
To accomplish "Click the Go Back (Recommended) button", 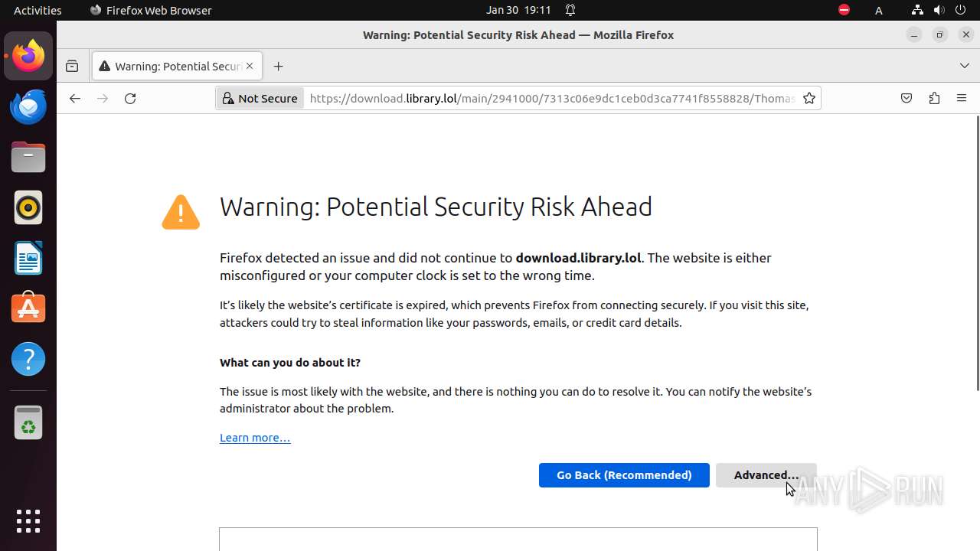I will click(624, 475).
